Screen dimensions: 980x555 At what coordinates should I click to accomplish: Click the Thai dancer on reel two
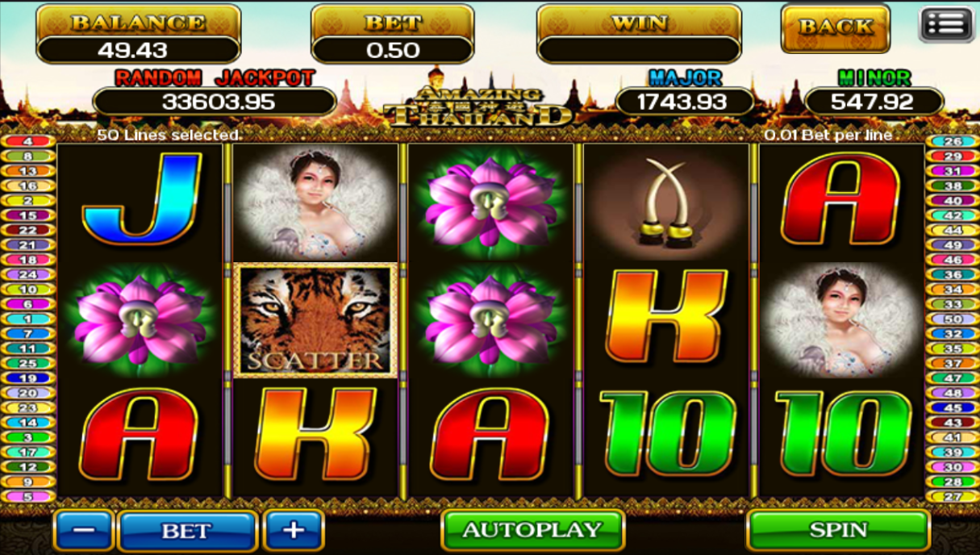[315, 201]
